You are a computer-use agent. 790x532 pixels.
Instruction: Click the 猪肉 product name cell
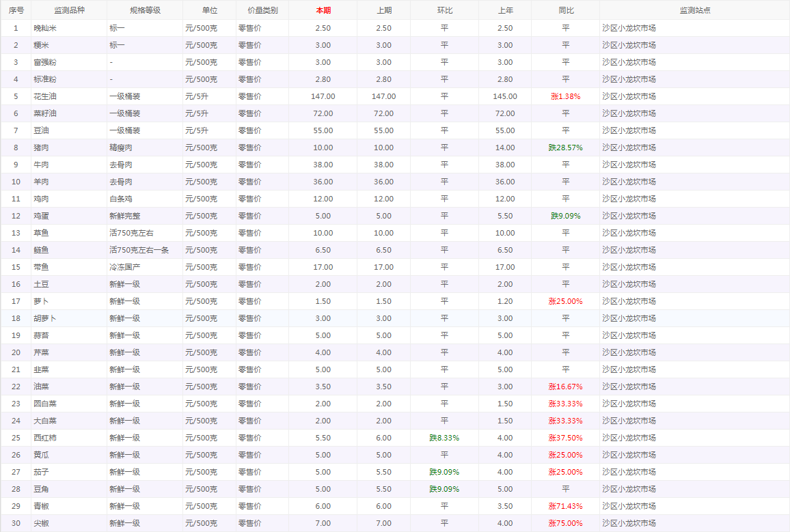pos(41,148)
